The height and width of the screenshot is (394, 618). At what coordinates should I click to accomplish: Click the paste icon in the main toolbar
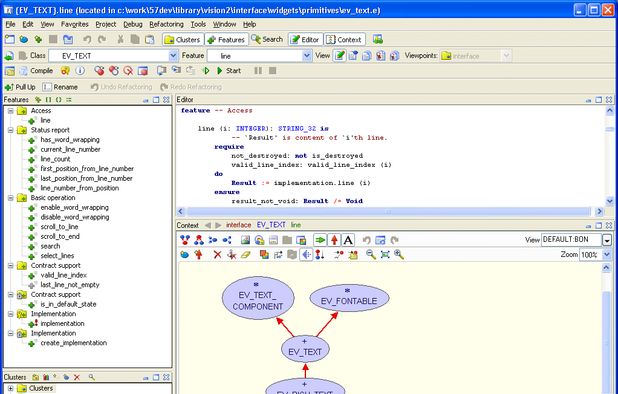[149, 39]
